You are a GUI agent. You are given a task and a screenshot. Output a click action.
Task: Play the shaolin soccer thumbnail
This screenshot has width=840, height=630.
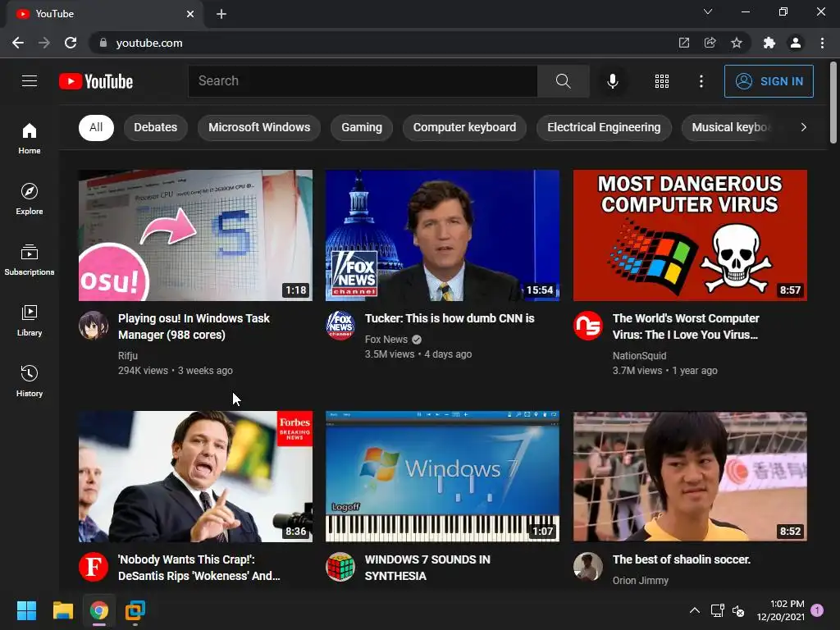(x=690, y=477)
